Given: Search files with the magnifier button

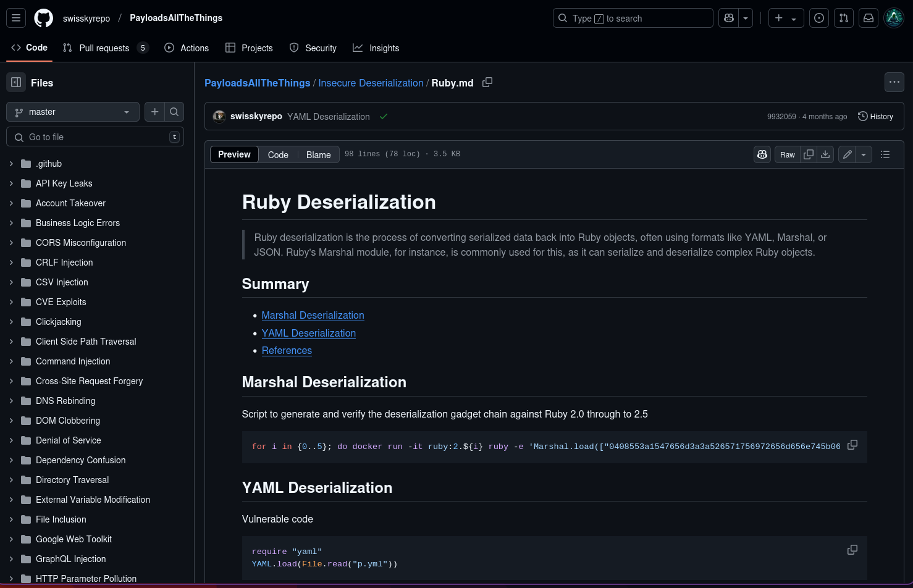Looking at the screenshot, I should (174, 112).
